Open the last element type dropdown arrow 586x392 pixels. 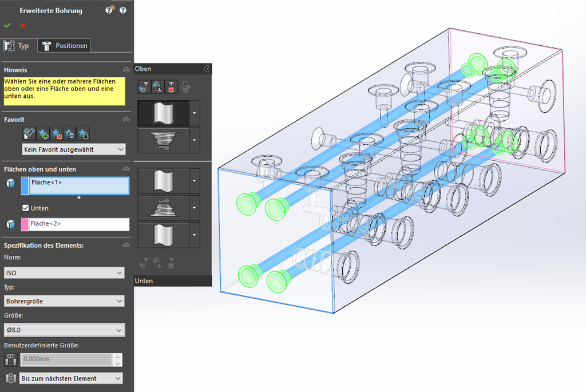[x=195, y=235]
